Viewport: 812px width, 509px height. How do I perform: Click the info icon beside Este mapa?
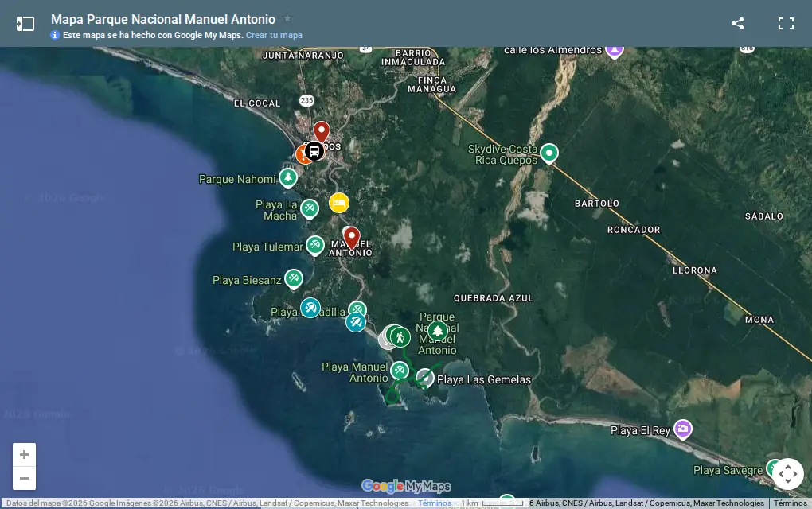tap(55, 35)
